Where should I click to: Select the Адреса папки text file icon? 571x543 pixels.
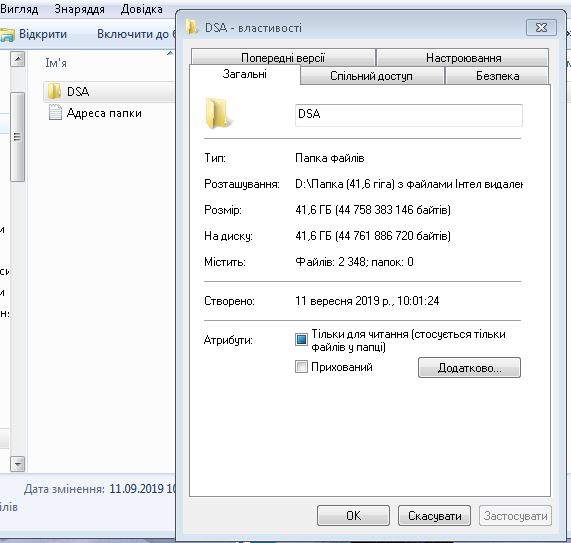click(55, 113)
